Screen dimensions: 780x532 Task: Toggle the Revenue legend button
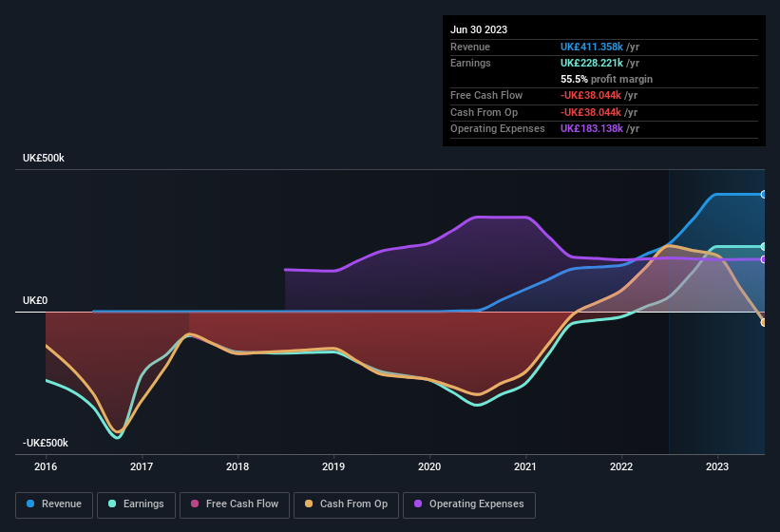[x=54, y=504]
